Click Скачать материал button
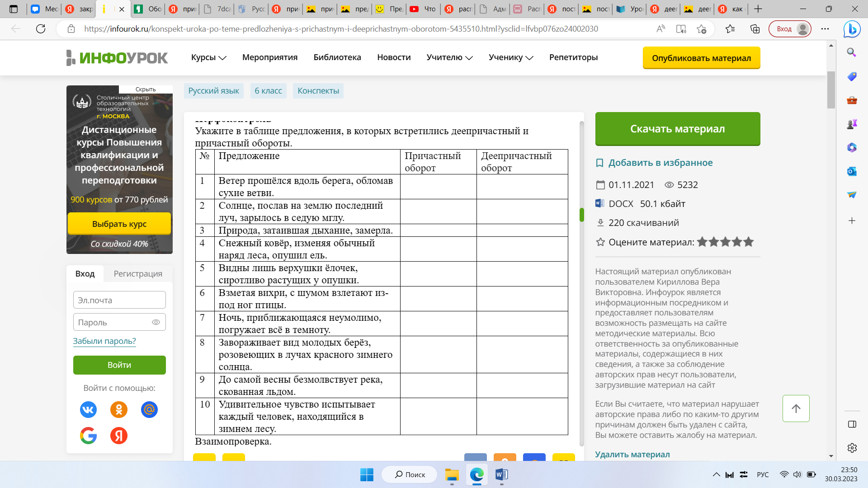Screen dimensions: 868x488 [x=677, y=129]
